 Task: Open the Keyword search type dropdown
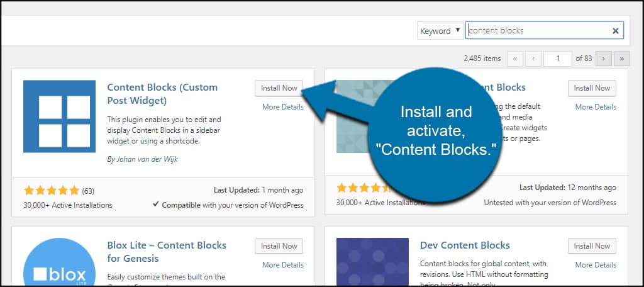click(440, 31)
